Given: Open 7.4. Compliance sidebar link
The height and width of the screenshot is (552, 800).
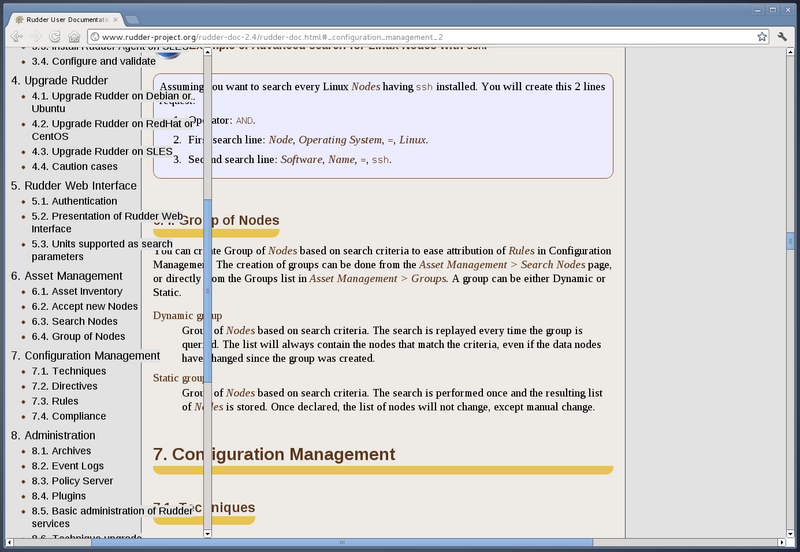Looking at the screenshot, I should point(69,416).
